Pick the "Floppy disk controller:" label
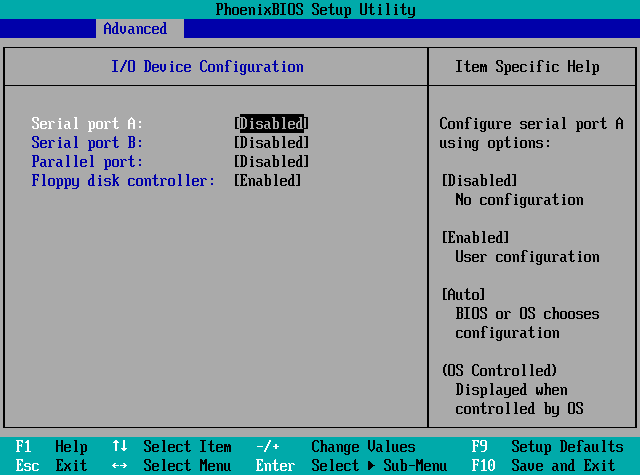The image size is (640, 475). tap(123, 181)
